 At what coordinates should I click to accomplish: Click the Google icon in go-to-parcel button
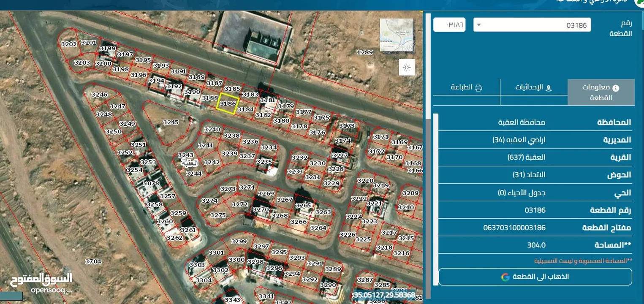(505, 277)
